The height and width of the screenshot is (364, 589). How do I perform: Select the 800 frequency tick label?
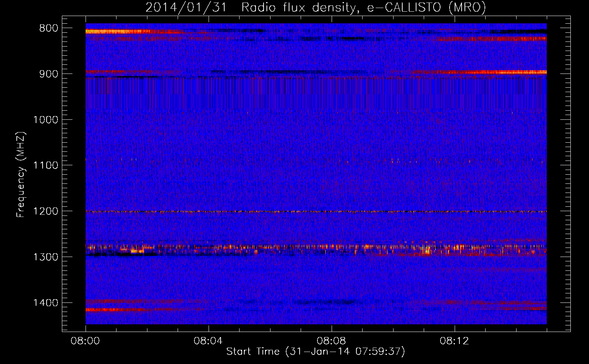click(49, 28)
